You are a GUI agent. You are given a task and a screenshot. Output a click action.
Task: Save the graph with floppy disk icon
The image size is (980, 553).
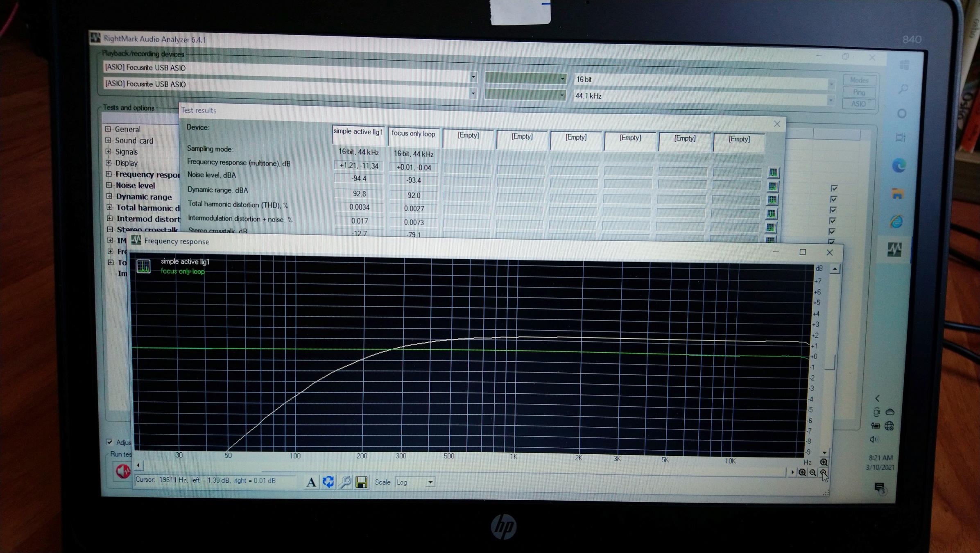(361, 482)
